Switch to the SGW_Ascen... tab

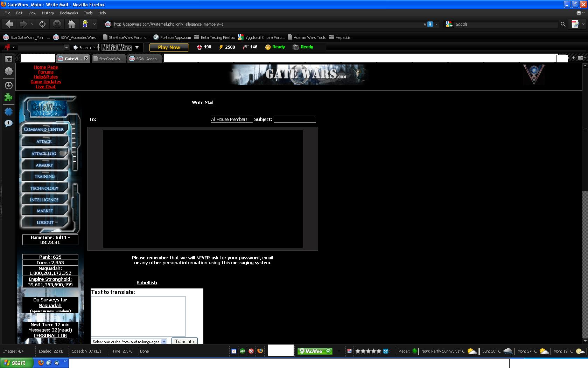145,59
